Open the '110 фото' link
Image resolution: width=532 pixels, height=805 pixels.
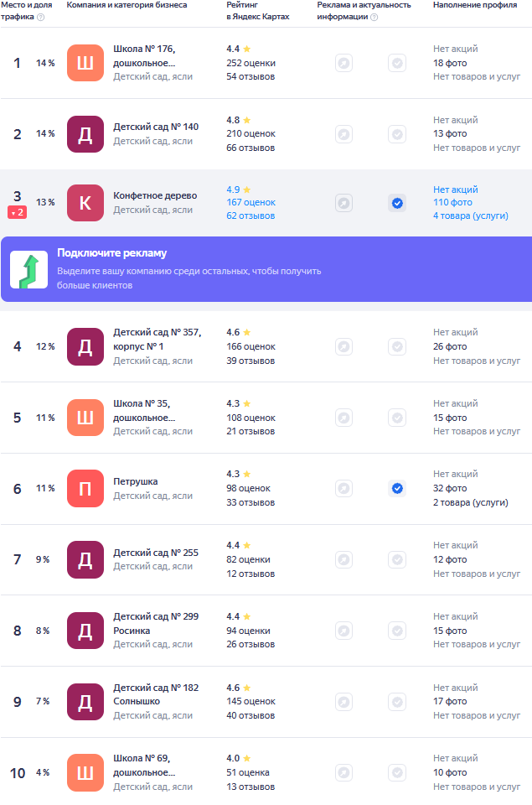pyautogui.click(x=452, y=202)
